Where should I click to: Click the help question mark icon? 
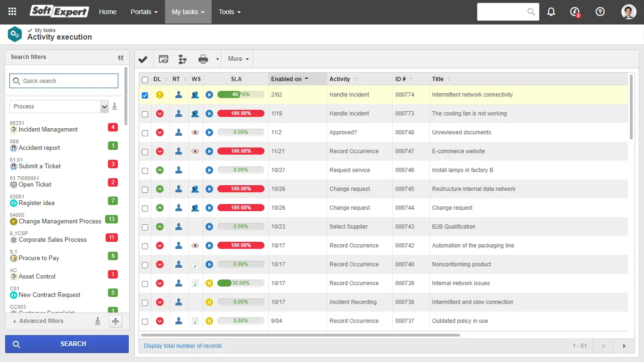600,12
